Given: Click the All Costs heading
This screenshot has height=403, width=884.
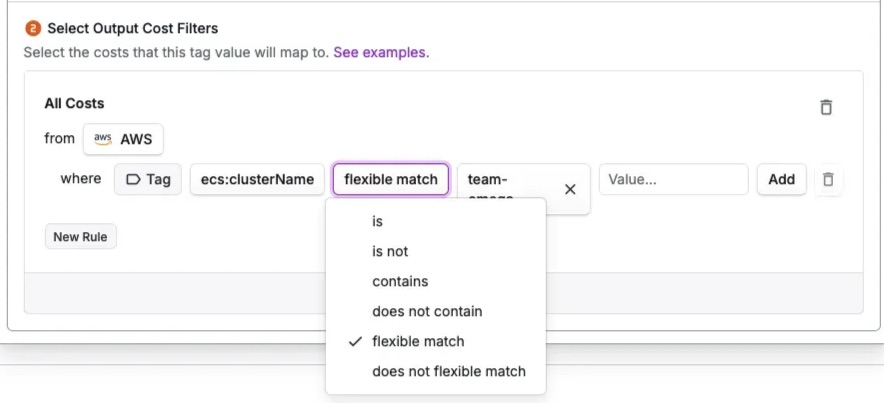Looking at the screenshot, I should point(74,103).
